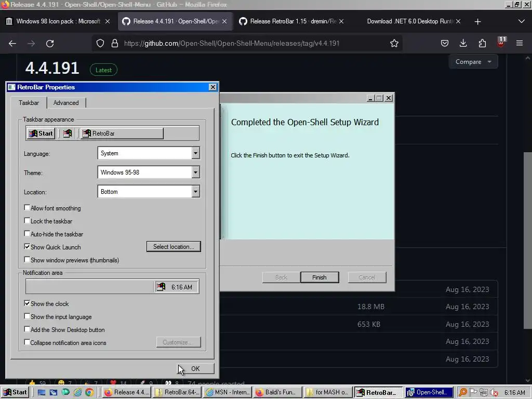Open the Windows Start menu
Image resolution: width=532 pixels, height=399 pixels.
tap(15, 393)
